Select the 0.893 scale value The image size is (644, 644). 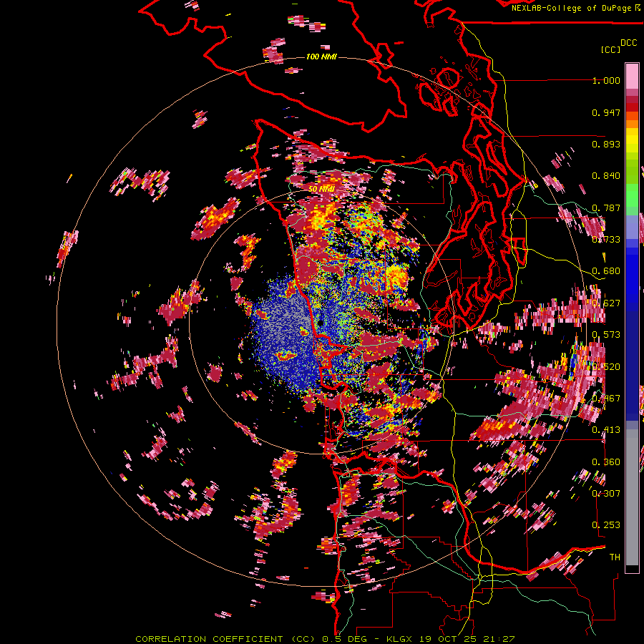(x=606, y=144)
